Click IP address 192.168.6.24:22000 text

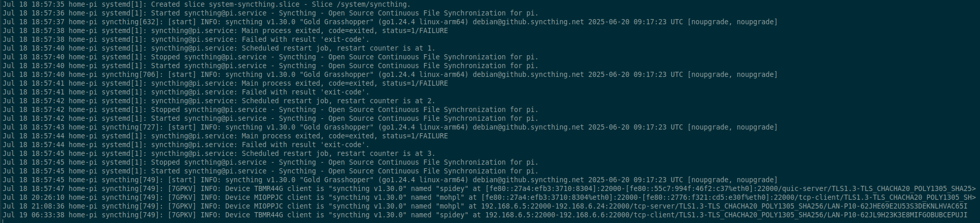pyautogui.click(x=592, y=206)
